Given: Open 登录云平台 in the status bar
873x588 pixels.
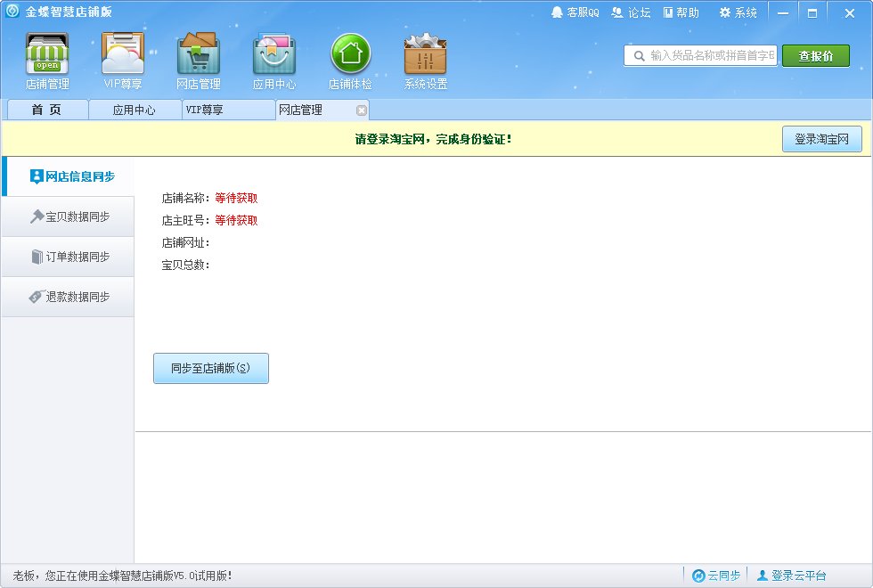Looking at the screenshot, I should 795,576.
